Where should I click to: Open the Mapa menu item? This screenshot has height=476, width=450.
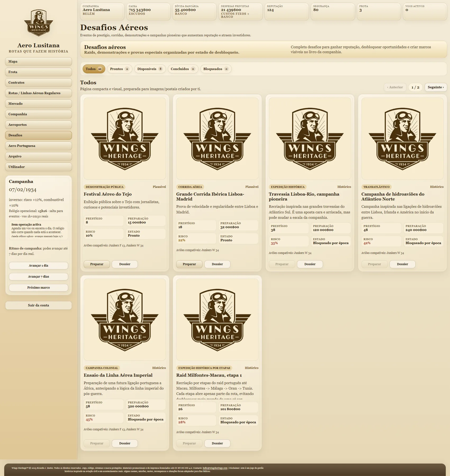(x=39, y=61)
